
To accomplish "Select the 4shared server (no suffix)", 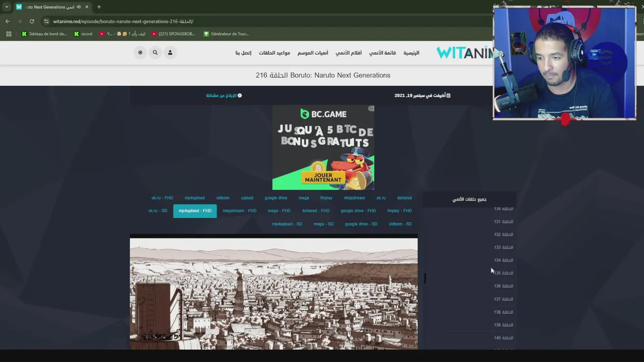I will click(x=405, y=198).
